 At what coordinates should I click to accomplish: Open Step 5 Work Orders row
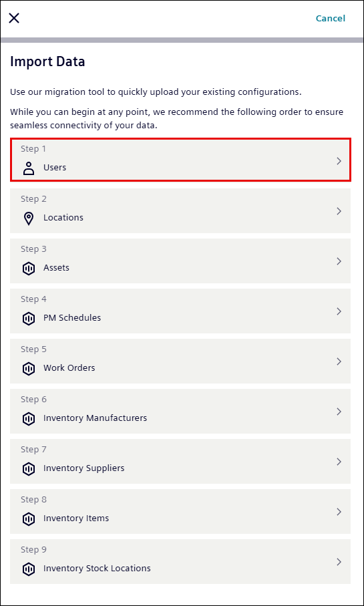click(180, 361)
